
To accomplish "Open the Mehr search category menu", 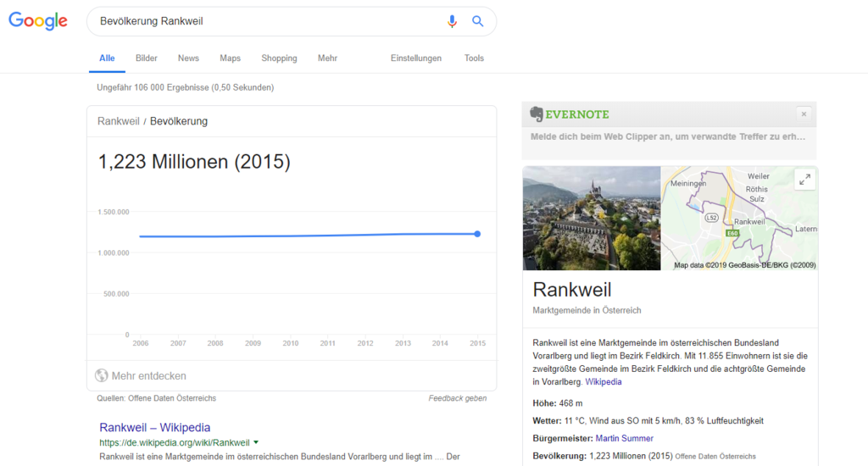I will tap(327, 58).
